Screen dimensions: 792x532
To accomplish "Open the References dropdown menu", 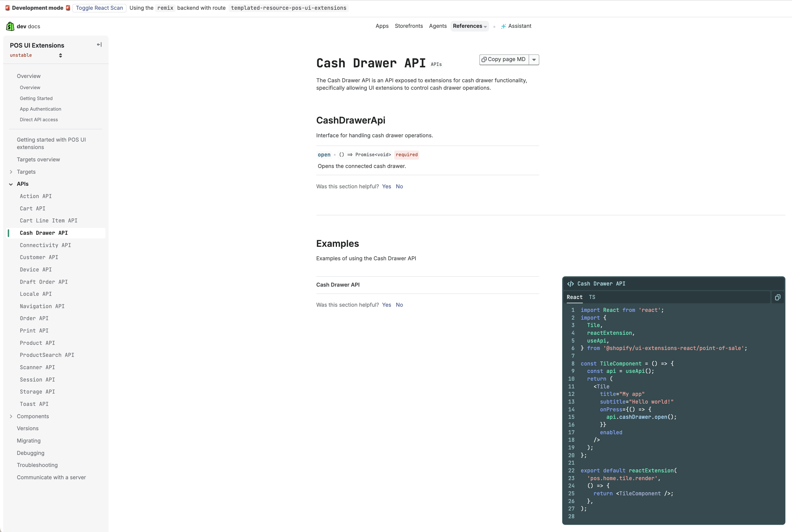I will coord(469,26).
